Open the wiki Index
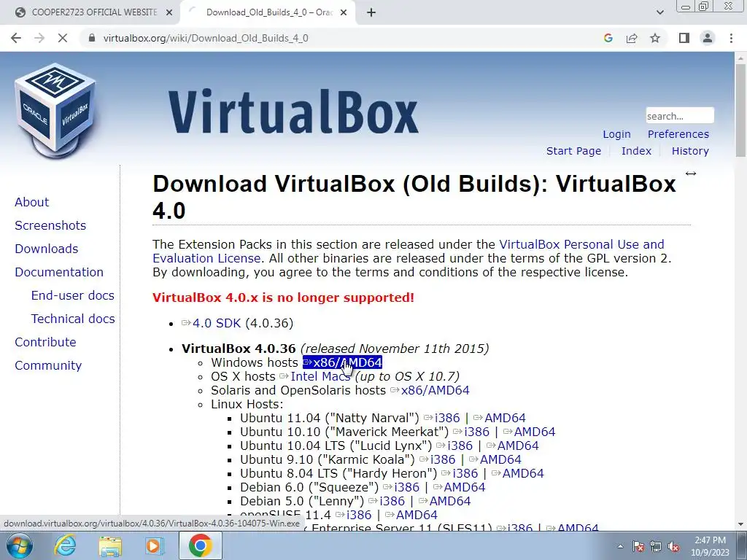 pos(636,151)
